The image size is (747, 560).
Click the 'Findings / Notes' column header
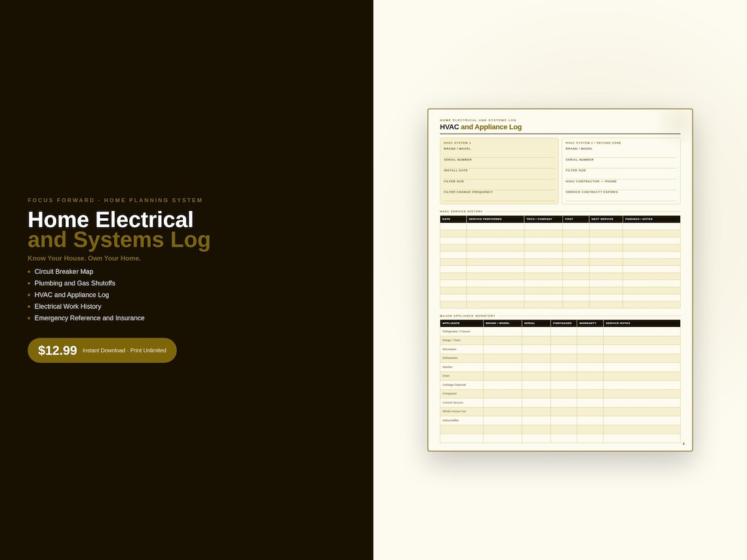point(652,219)
